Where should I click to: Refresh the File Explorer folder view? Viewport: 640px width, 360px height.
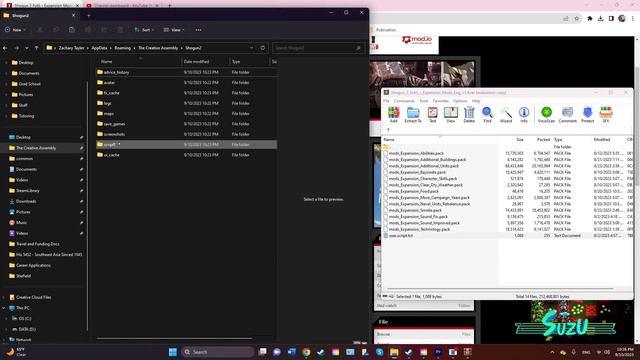point(262,48)
